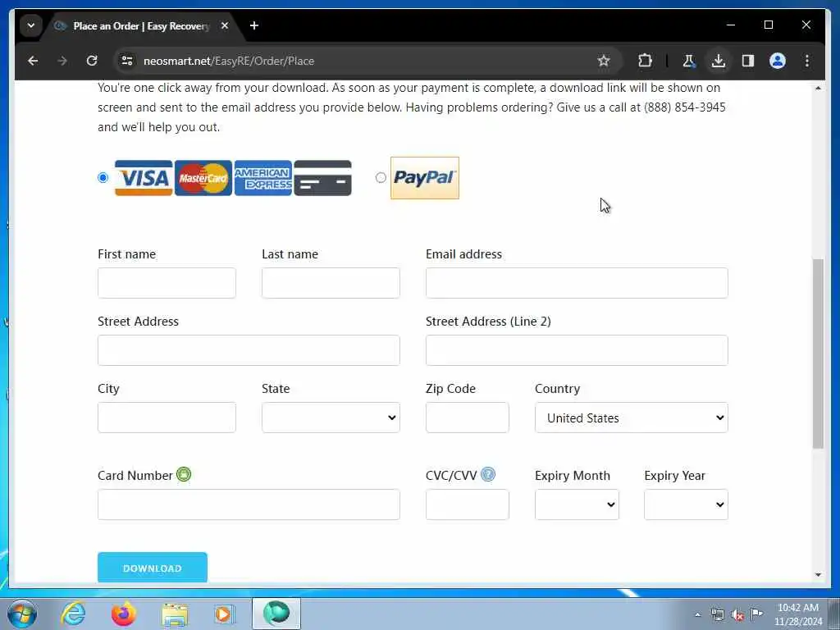Switch to Place an Order | Easy Recovery tab
The width and height of the screenshot is (840, 630).
(140, 25)
